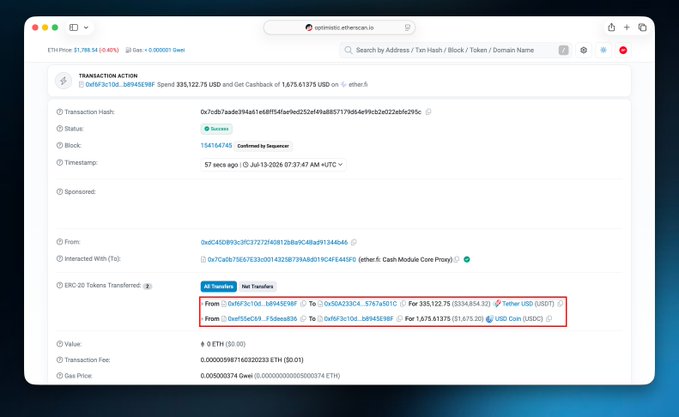Toggle the Safari sidebar icon
Viewport: 679px width, 417px height.
pyautogui.click(x=74, y=27)
